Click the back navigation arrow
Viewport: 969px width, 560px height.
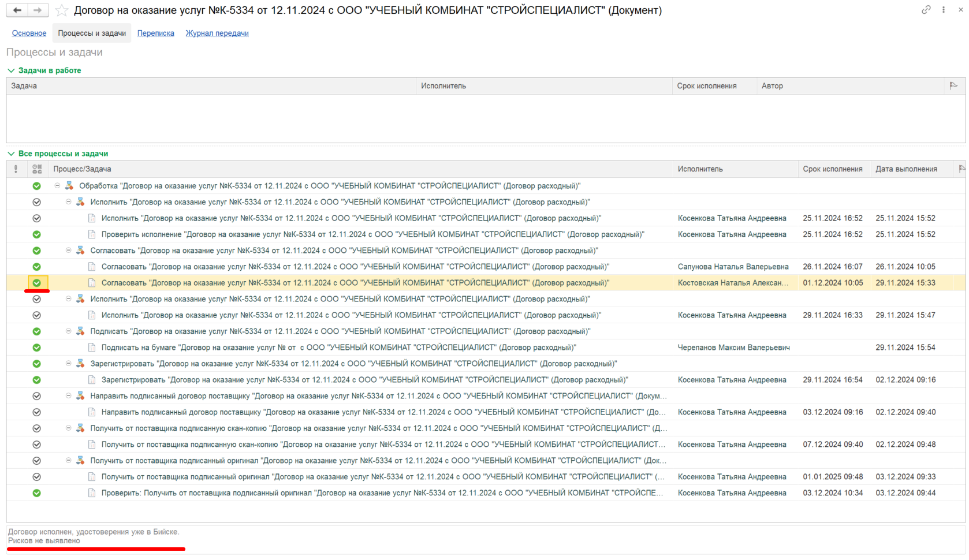click(x=17, y=10)
